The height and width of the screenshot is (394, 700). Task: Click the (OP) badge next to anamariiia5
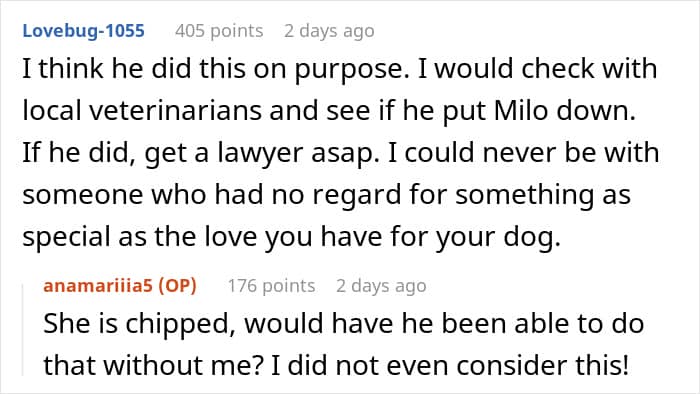pos(178,286)
